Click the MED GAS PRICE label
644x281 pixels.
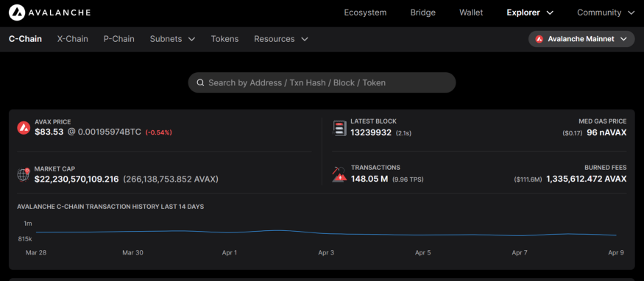603,121
